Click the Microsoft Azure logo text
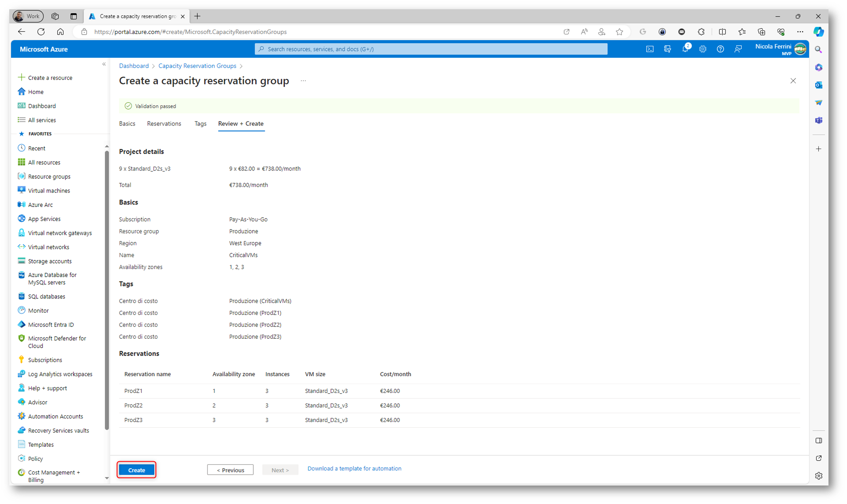The image size is (847, 504). point(44,49)
